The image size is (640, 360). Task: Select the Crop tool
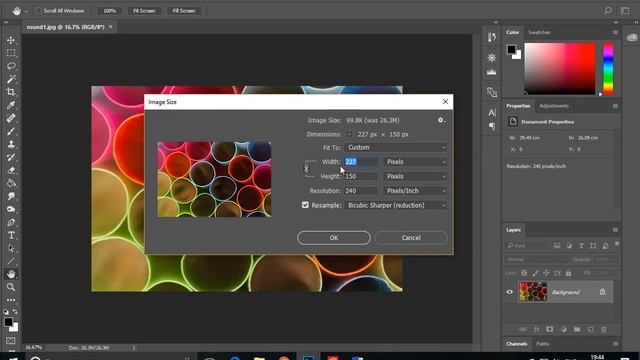tap(11, 92)
